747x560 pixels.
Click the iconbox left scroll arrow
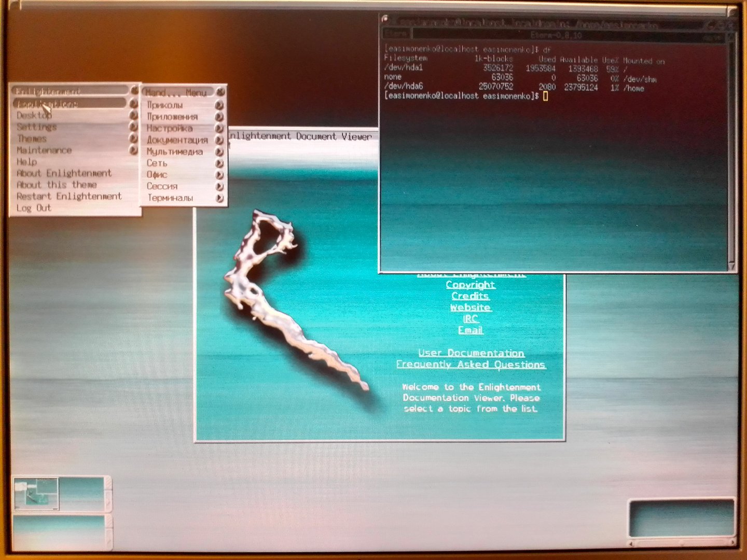tap(632, 543)
